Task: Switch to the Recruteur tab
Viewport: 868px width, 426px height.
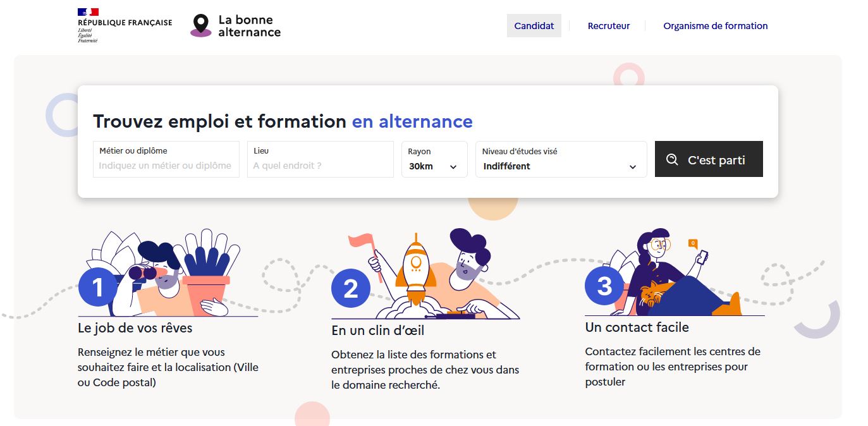Action: pyautogui.click(x=609, y=26)
